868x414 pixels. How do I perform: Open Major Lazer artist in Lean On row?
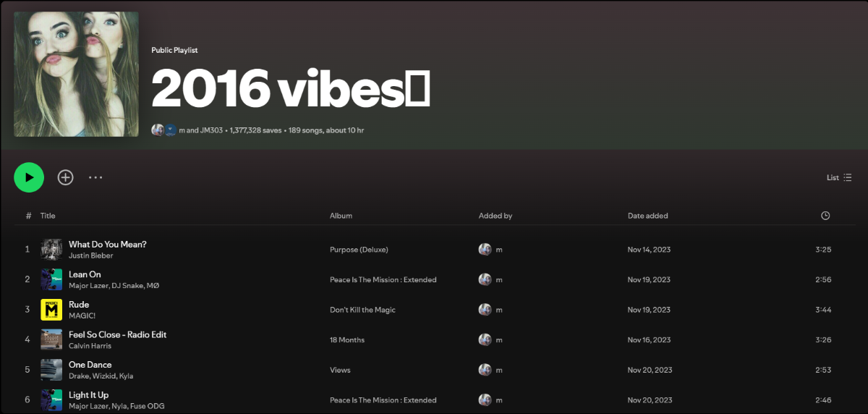(x=88, y=286)
